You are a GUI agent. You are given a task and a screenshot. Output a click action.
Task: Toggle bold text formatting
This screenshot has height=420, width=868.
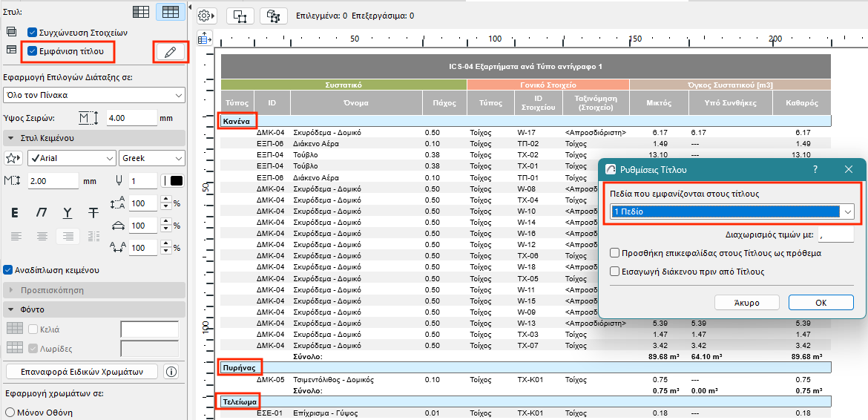pos(15,213)
